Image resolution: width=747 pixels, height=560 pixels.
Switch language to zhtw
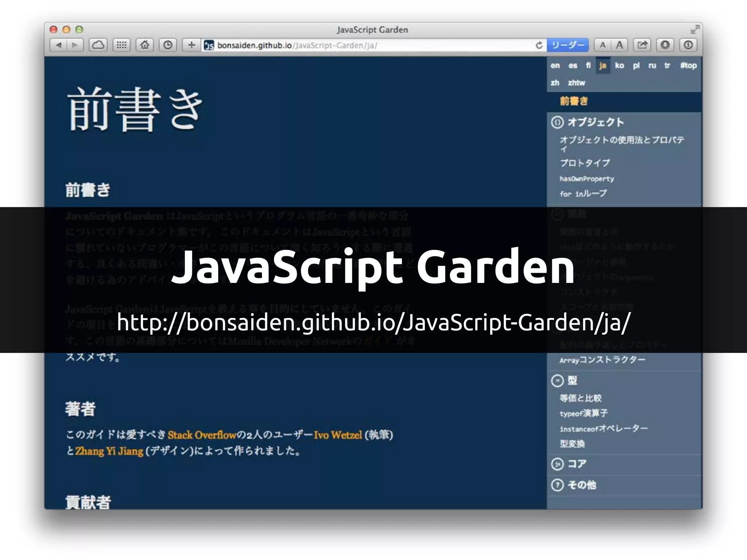576,83
